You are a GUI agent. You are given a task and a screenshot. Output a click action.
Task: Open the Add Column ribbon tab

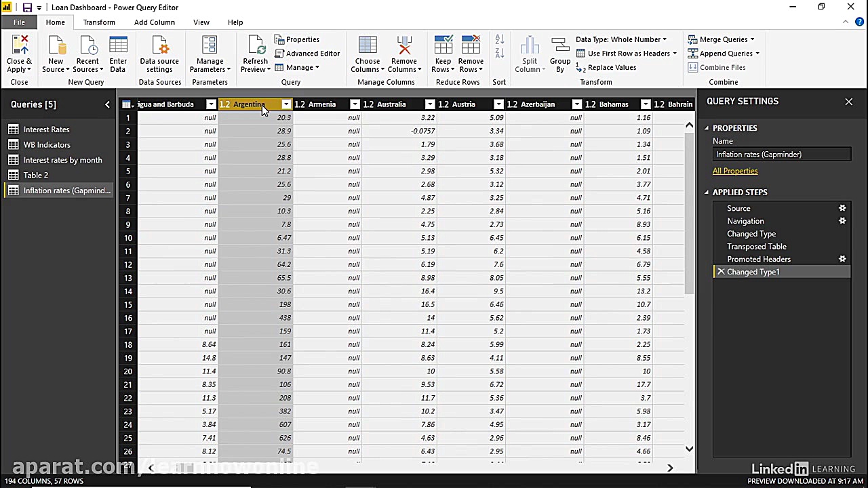click(155, 22)
